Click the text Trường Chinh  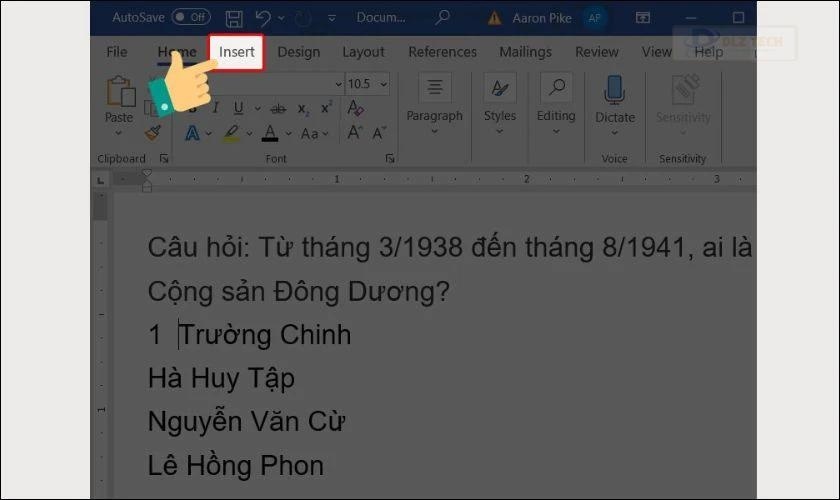(x=265, y=335)
